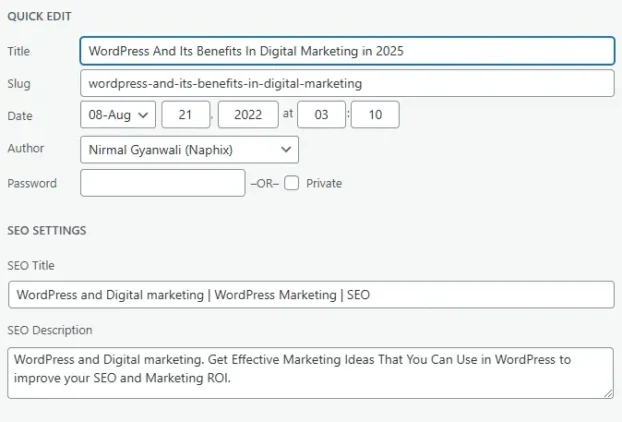Click the SEO Title label
622x422 pixels.
click(x=31, y=265)
